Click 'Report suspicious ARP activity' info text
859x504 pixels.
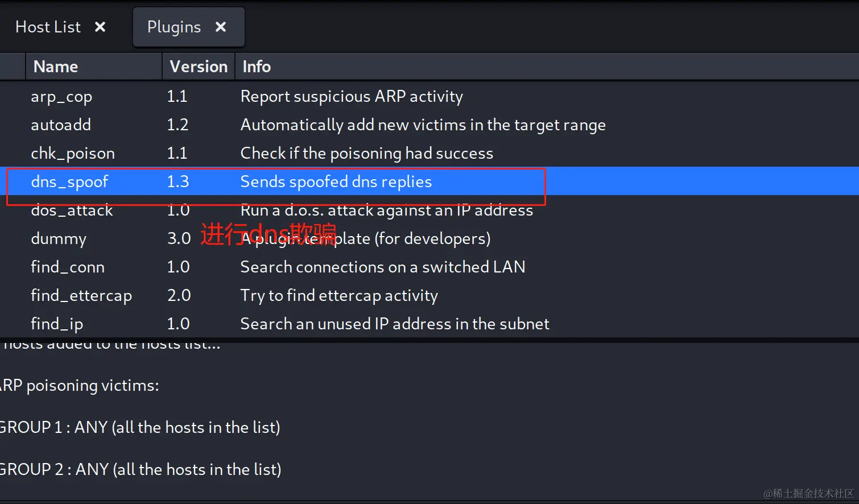coord(352,96)
